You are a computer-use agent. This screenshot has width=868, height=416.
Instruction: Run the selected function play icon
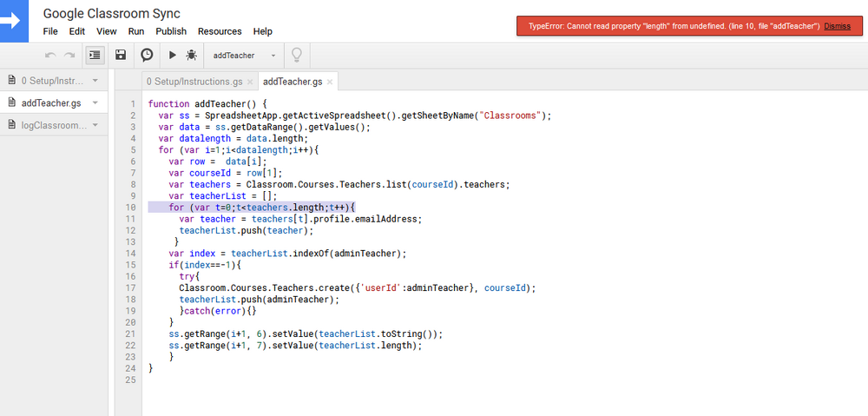pos(173,55)
